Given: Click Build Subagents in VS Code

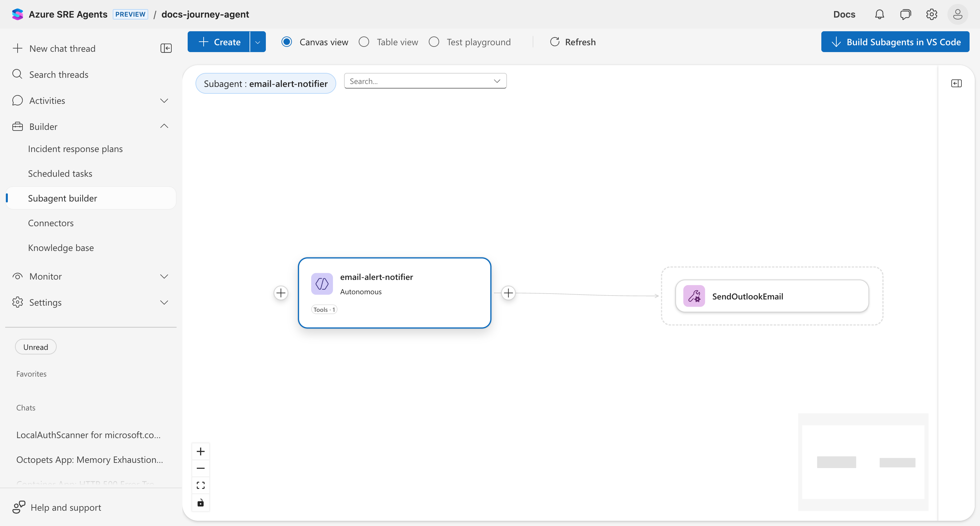Looking at the screenshot, I should click(x=895, y=42).
